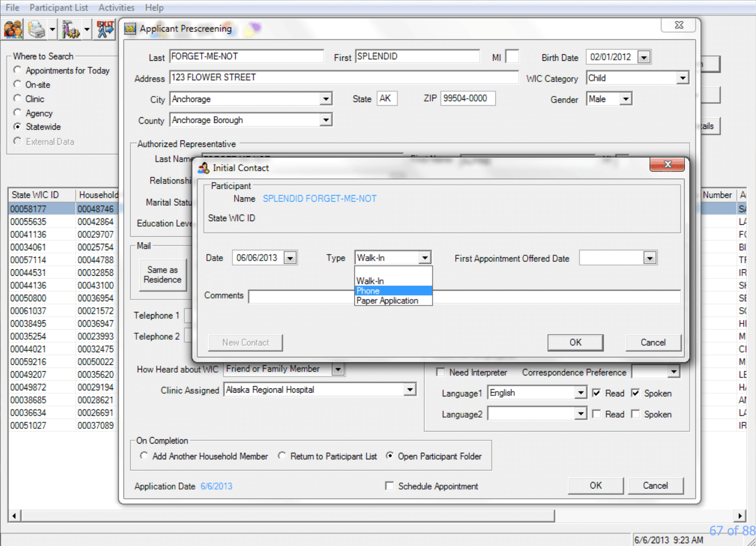Select the Activities tools icon
The height and width of the screenshot is (546, 756).
pyautogui.click(x=70, y=29)
